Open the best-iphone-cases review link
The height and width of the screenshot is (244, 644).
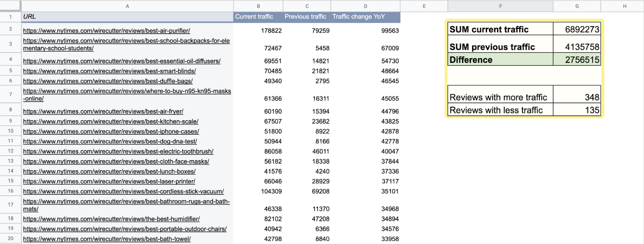(111, 132)
